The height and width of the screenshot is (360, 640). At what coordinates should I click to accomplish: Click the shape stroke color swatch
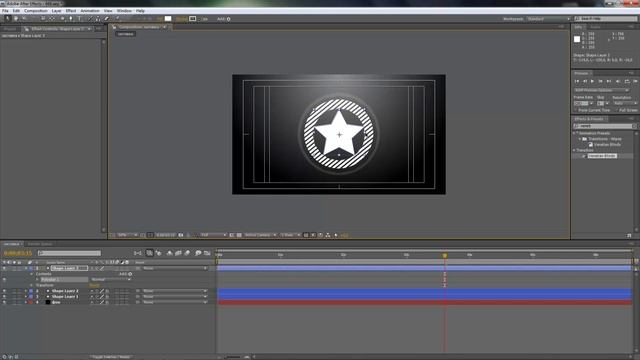[x=192, y=19]
